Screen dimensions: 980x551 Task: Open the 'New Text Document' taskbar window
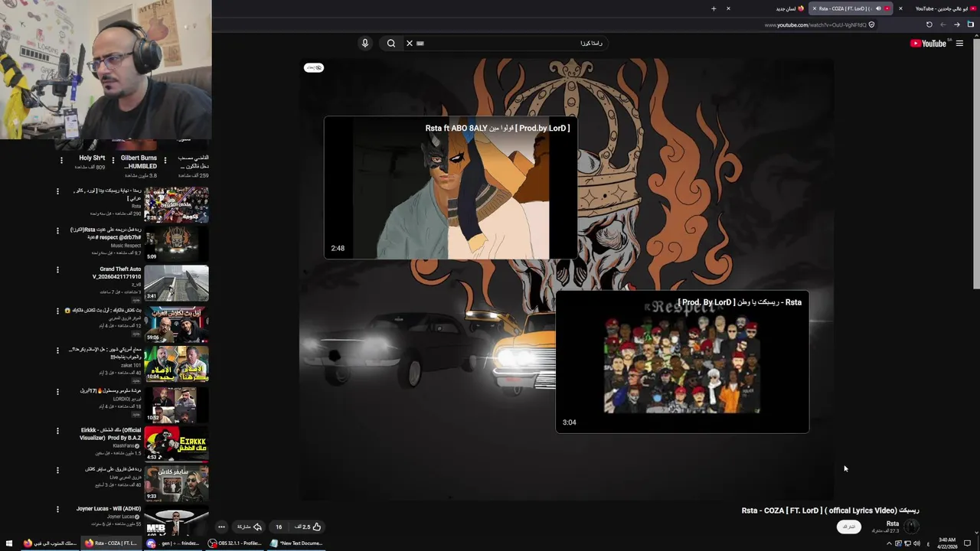coord(296,543)
